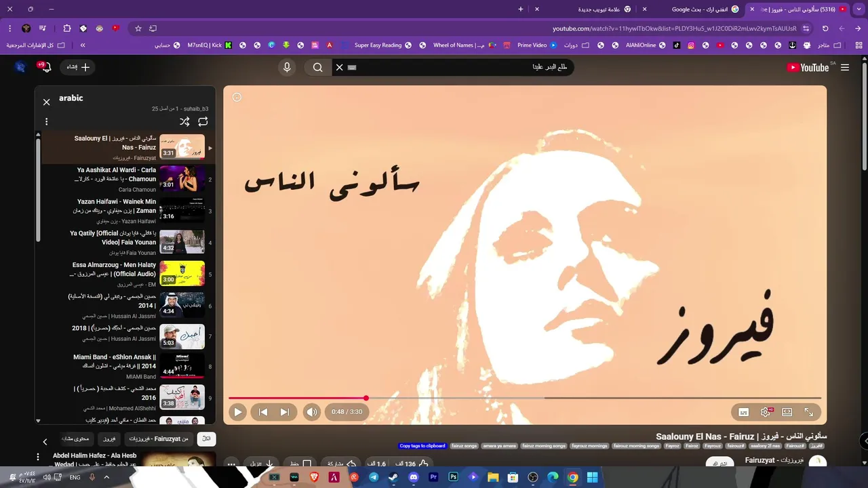This screenshot has height=488, width=868.
Task: Close the arabic playlist panel
Action: pyautogui.click(x=46, y=102)
